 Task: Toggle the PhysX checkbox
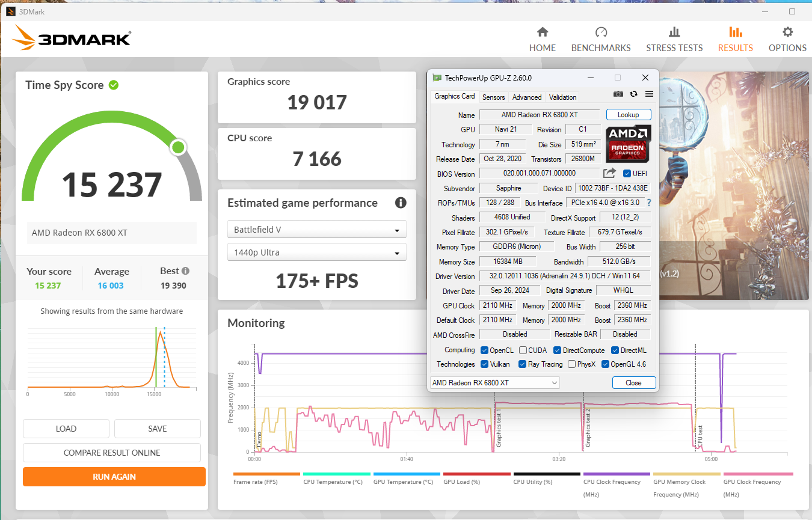pyautogui.click(x=571, y=364)
